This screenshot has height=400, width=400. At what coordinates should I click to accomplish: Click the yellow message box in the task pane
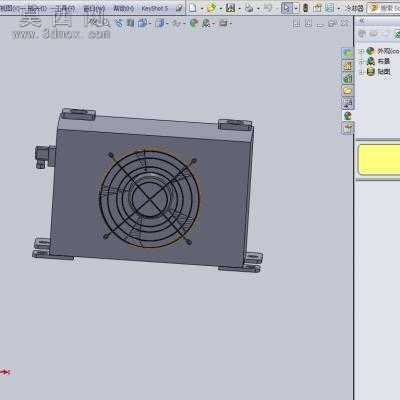coord(379,160)
